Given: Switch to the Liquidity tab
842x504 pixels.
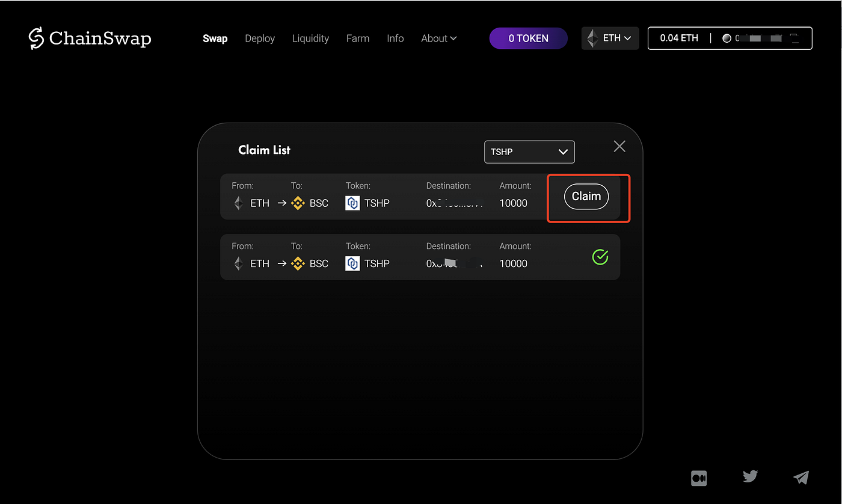Looking at the screenshot, I should tap(310, 38).
